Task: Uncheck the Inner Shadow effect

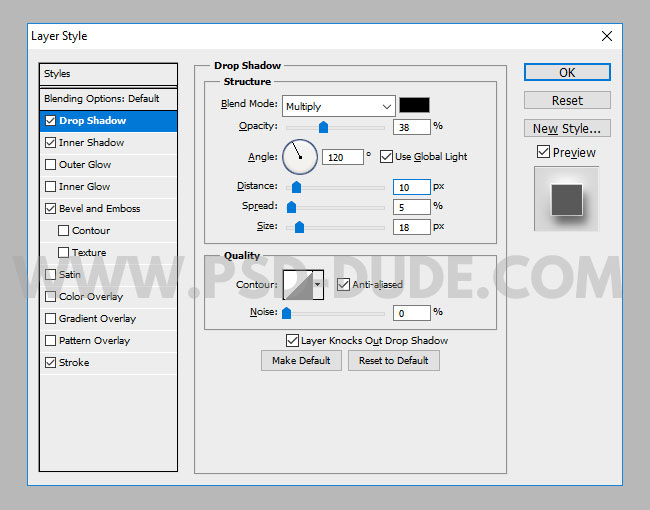Action: click(50, 143)
